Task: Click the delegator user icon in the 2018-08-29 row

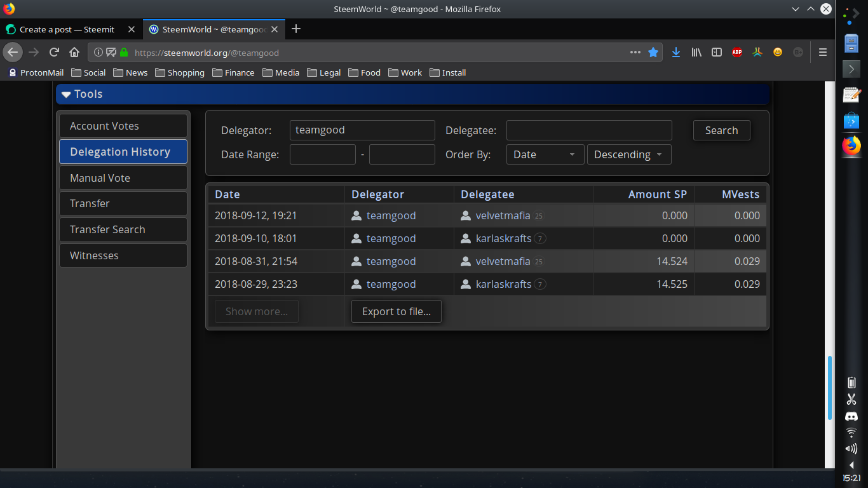Action: (356, 284)
